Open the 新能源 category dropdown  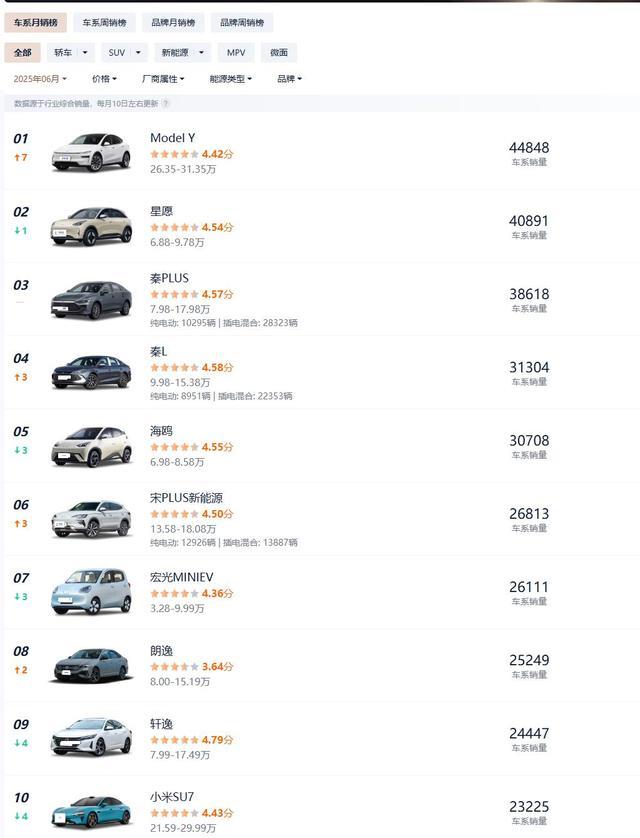pos(182,53)
